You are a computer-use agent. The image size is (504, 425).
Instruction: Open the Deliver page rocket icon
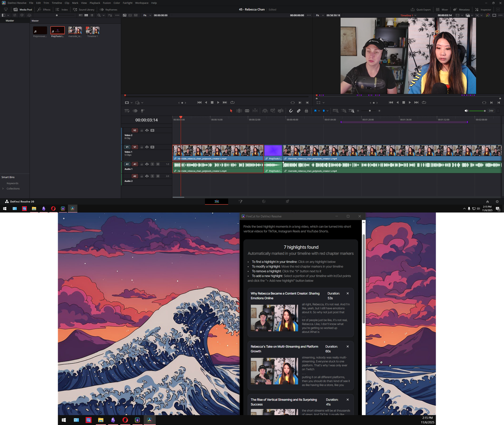[287, 201]
